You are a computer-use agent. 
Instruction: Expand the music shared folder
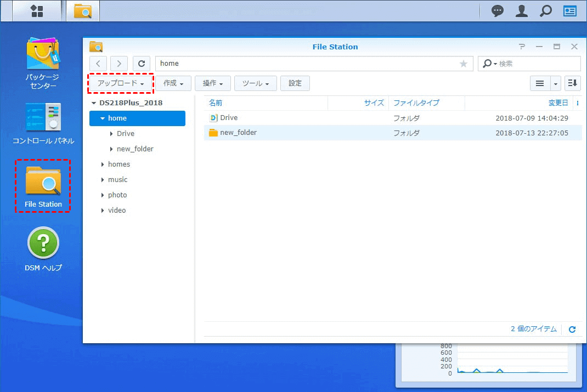pyautogui.click(x=102, y=179)
